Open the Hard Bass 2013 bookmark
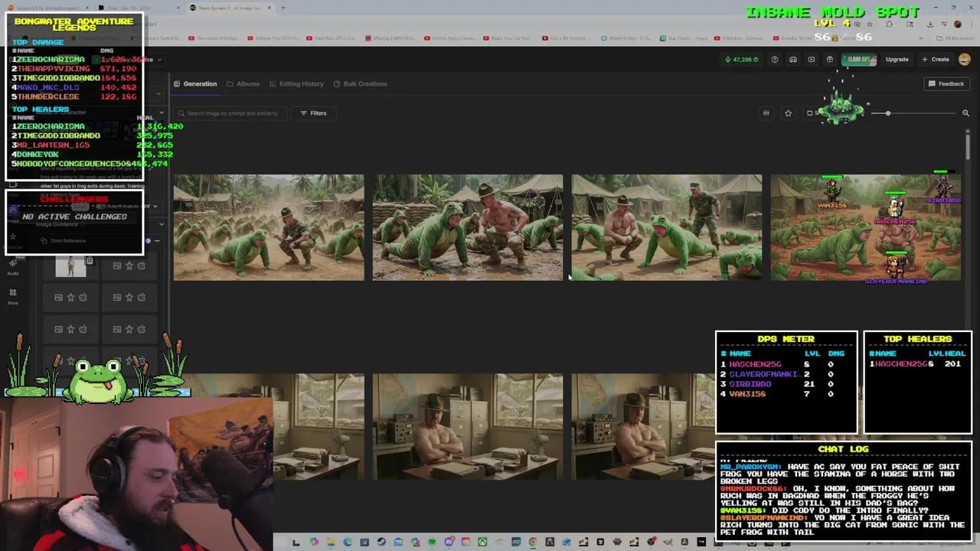 [332, 37]
